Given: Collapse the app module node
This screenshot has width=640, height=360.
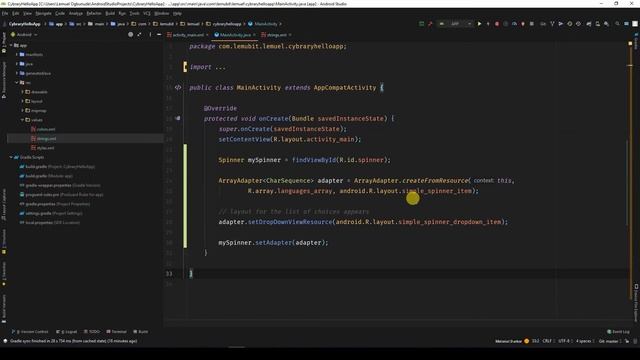Looking at the screenshot, I should click(11, 45).
